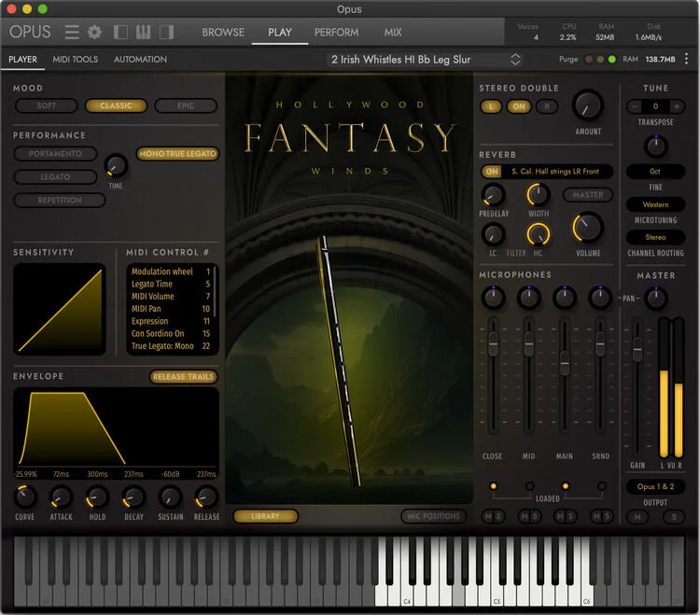Viewport: 700px width, 615px height.
Task: Toggle the right panel layout icon
Action: [x=166, y=32]
